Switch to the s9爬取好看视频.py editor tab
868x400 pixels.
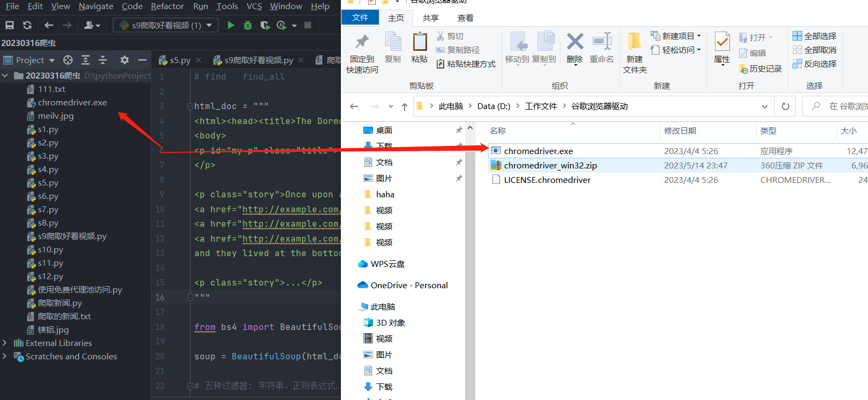click(258, 60)
